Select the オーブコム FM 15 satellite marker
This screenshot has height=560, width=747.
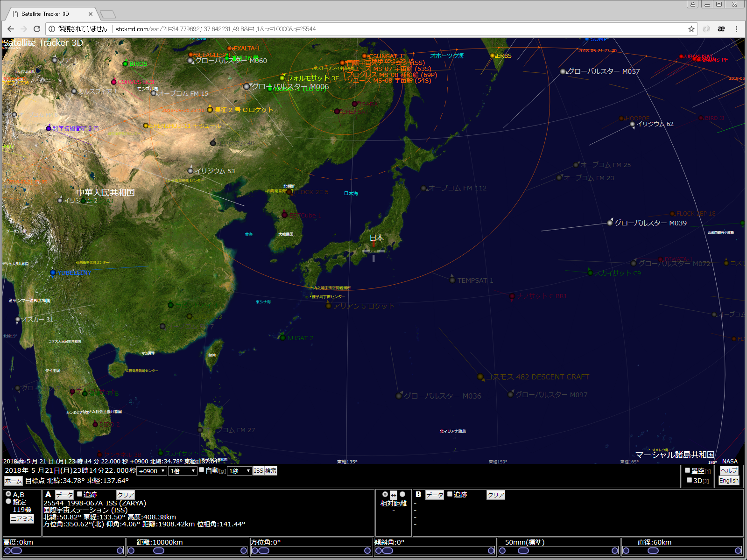pos(153,93)
